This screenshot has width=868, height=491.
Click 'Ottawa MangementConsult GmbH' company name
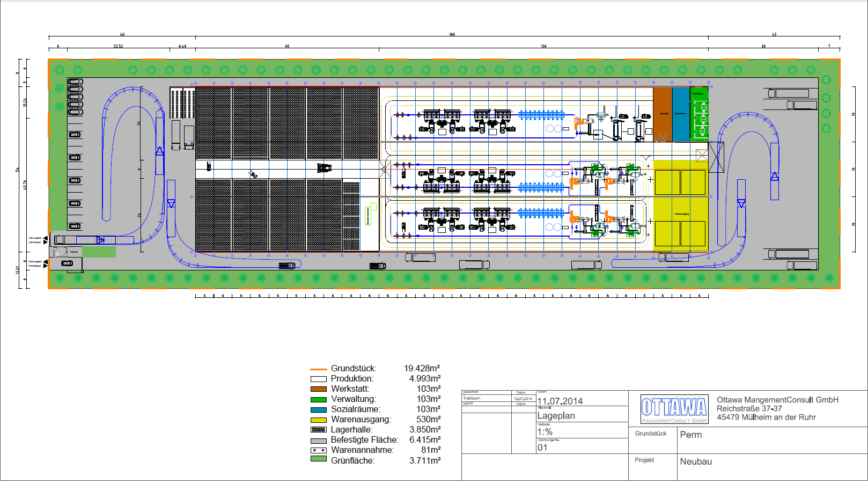778,400
